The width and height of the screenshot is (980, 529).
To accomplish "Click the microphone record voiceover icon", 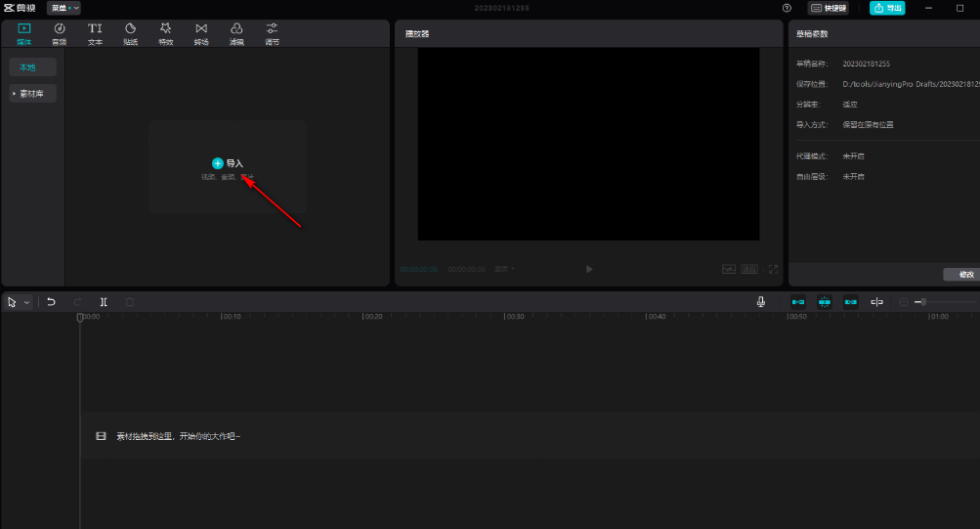I will pos(760,302).
